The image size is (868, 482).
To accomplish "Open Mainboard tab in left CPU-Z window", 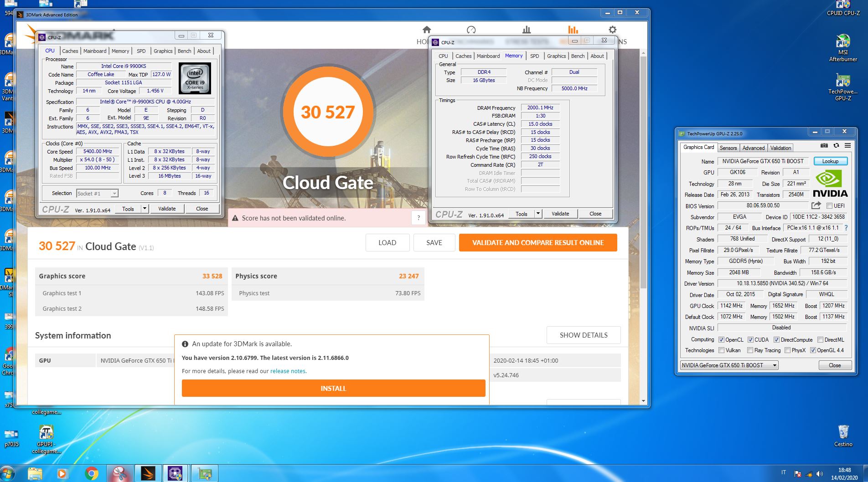I will 95,51.
